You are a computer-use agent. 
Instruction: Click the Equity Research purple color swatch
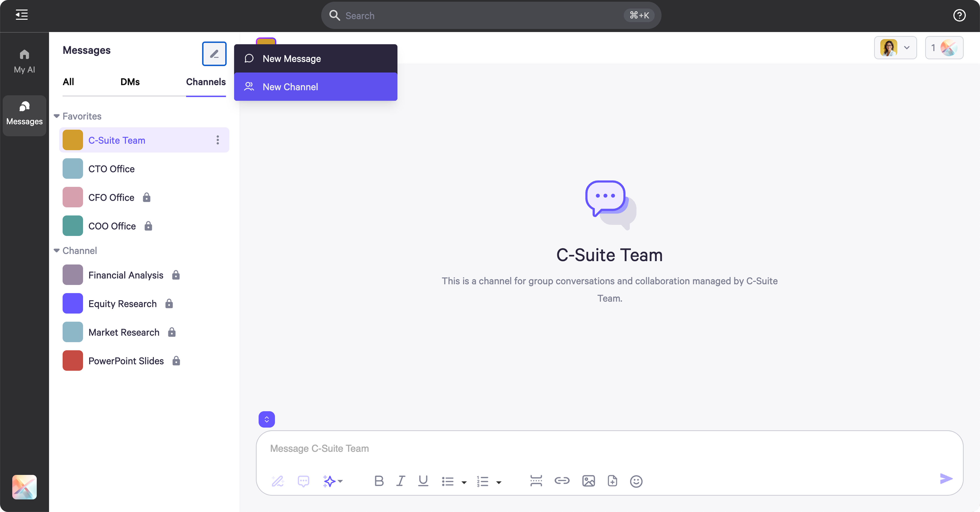[x=73, y=303]
